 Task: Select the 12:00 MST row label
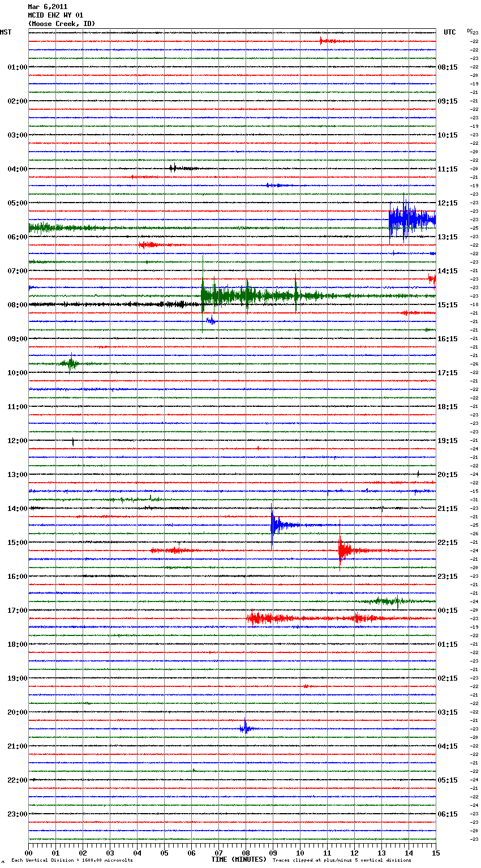18,441
